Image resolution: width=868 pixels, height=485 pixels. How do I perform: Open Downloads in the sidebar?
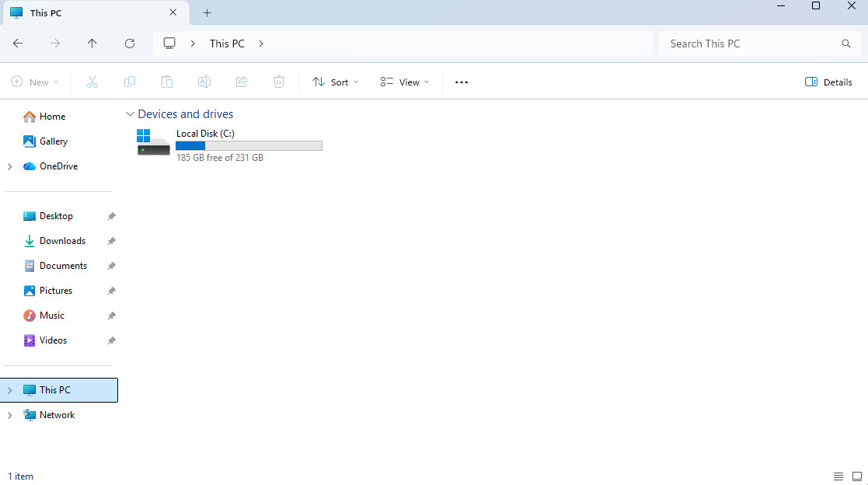pyautogui.click(x=62, y=241)
